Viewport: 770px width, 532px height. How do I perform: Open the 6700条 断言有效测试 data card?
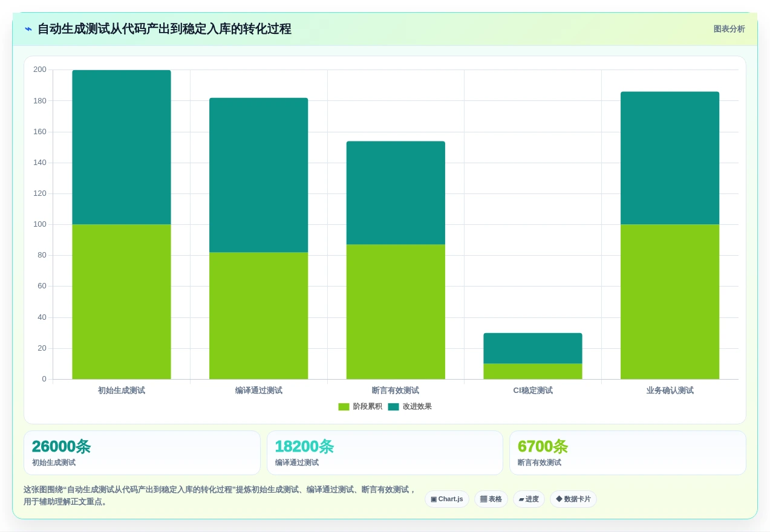point(628,453)
